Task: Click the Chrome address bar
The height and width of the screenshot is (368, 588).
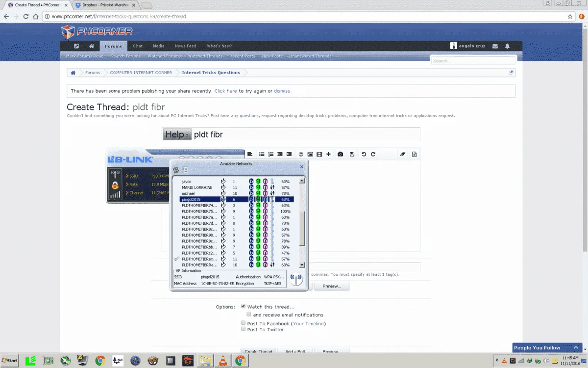Action: pyautogui.click(x=309, y=16)
